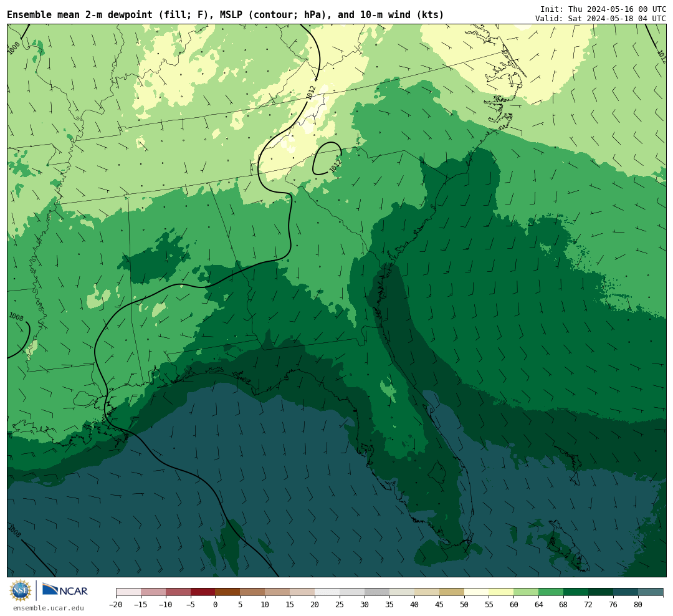
Task: Click the '10' colorbar tick label
Action: tap(265, 605)
